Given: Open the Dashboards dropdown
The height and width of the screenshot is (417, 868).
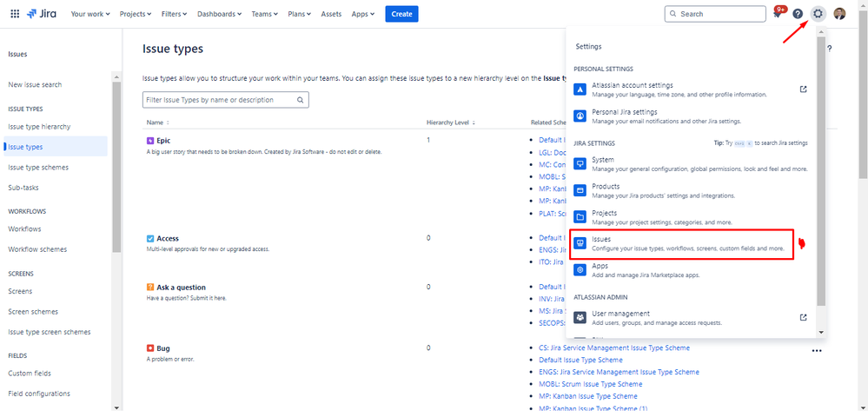Looking at the screenshot, I should [219, 14].
